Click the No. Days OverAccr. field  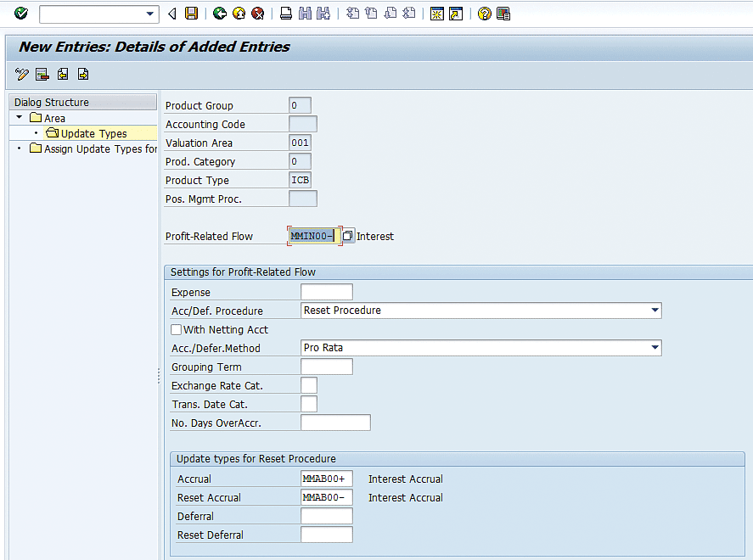pos(335,423)
